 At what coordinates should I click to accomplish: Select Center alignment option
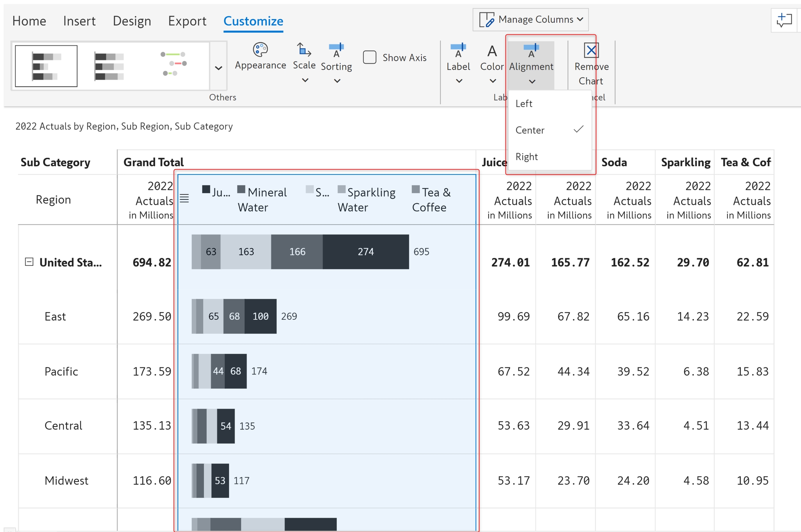pos(529,130)
